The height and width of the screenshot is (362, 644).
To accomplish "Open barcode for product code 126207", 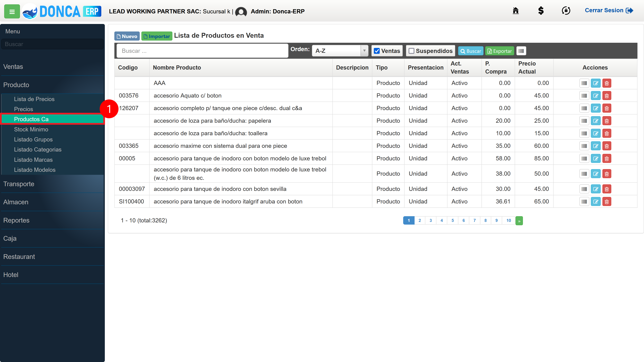I will click(x=584, y=108).
